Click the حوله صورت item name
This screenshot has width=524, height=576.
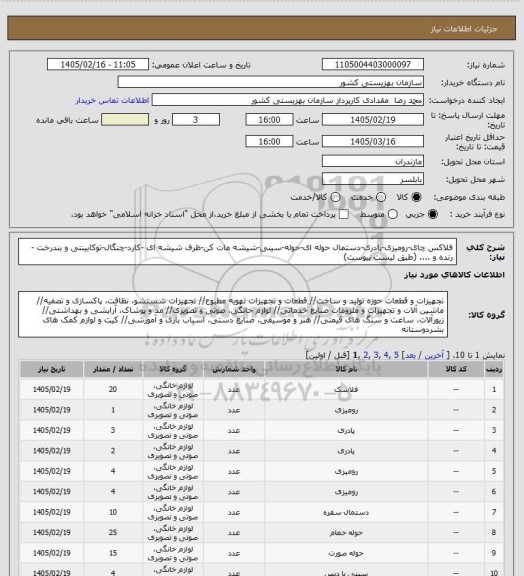click(x=346, y=553)
